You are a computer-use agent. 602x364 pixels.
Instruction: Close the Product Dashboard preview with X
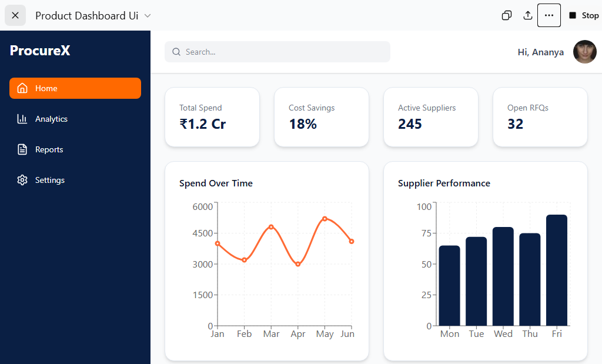pyautogui.click(x=15, y=15)
